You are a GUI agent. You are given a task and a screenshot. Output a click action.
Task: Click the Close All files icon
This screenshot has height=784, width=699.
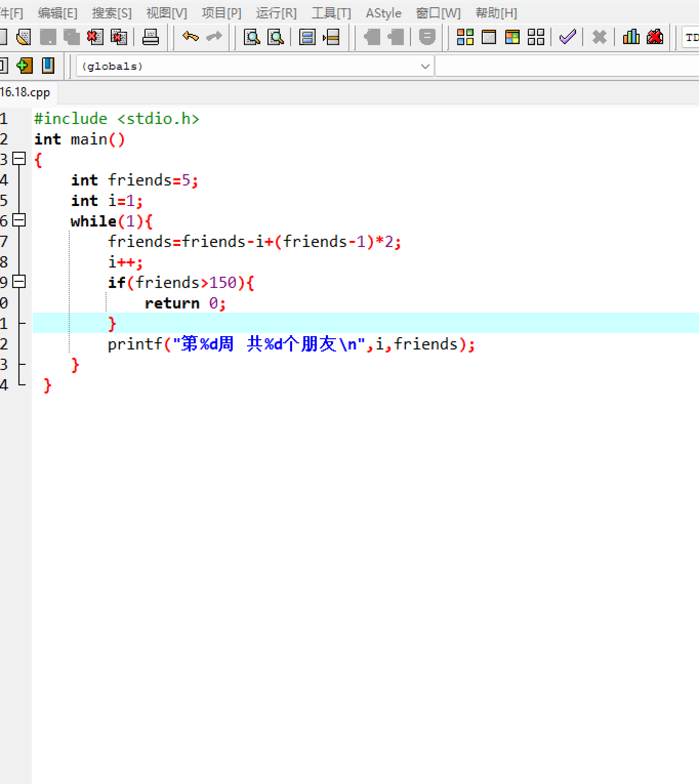tap(119, 37)
